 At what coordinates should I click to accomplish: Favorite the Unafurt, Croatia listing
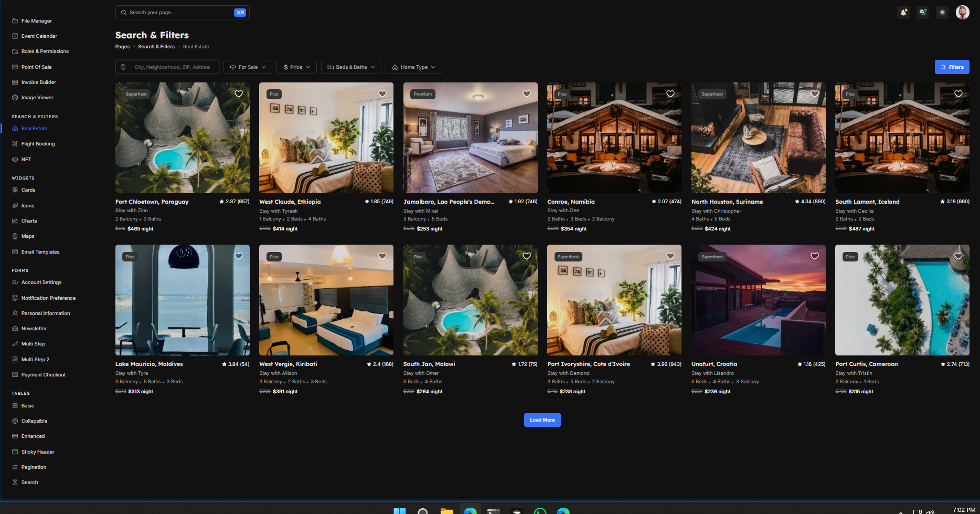[x=814, y=256]
